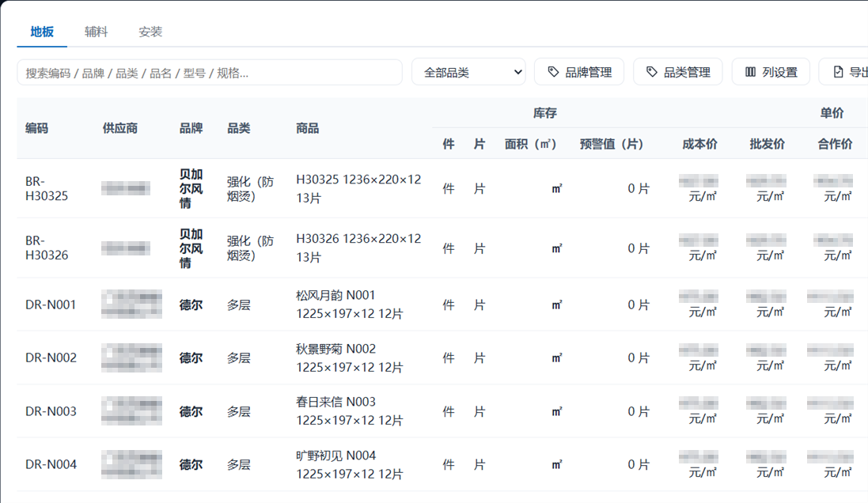Click brand 贝加尔风情 in BR-H30325 row

[x=191, y=189]
